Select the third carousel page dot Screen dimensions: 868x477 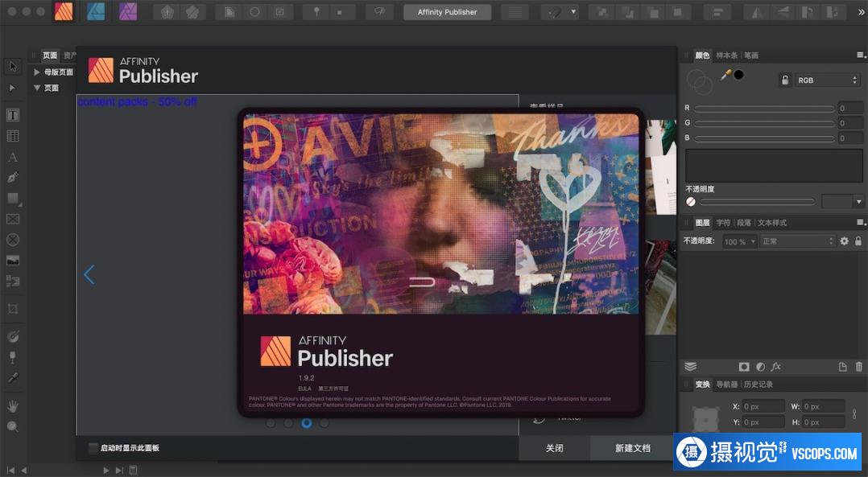pyautogui.click(x=306, y=423)
